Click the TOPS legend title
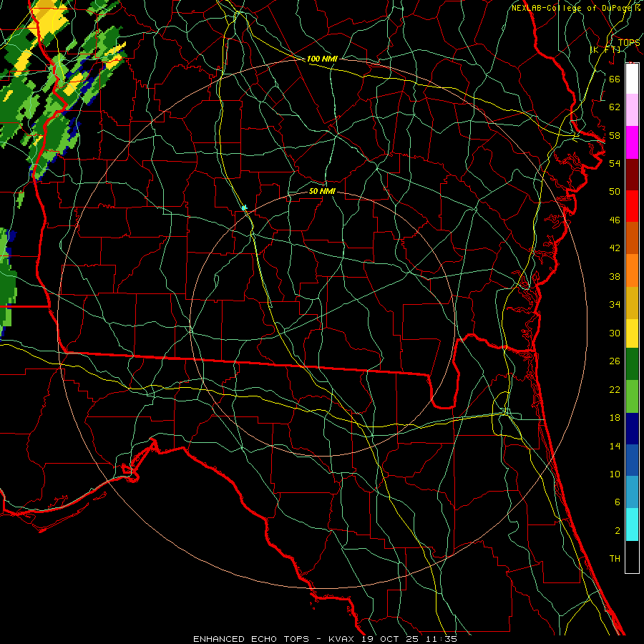This screenshot has width=644, height=644. [629, 43]
